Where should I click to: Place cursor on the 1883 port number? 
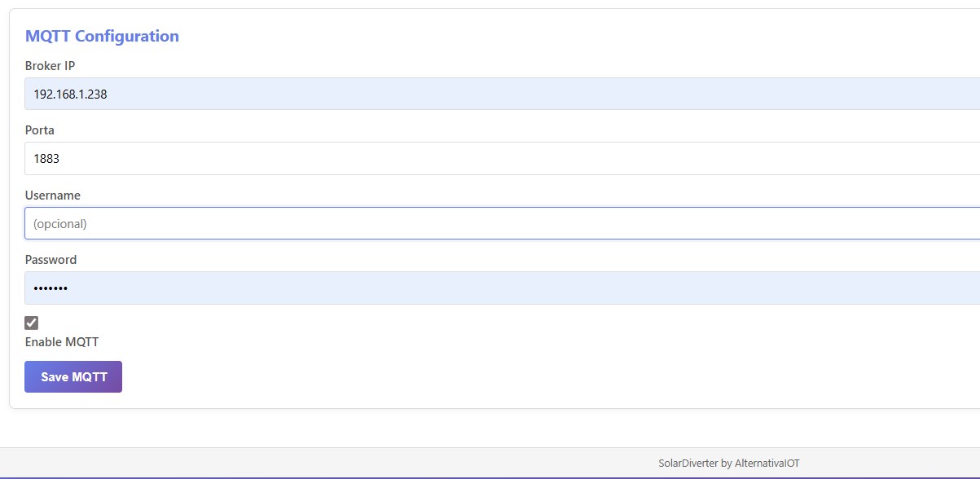coord(46,159)
